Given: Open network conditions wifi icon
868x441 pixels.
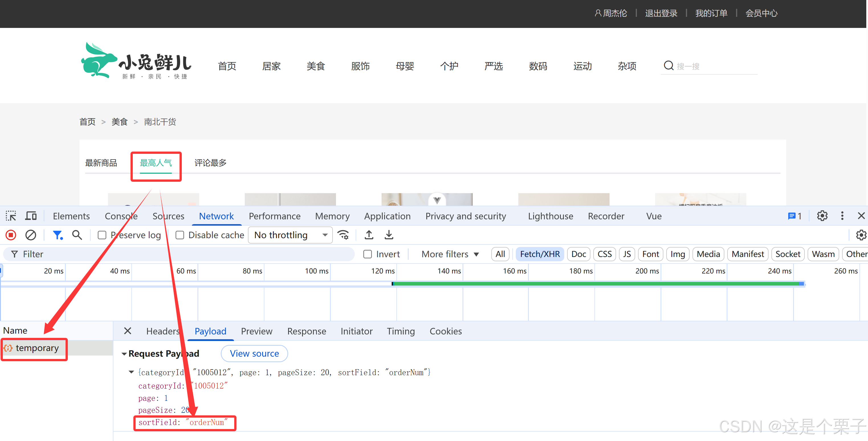Looking at the screenshot, I should [343, 235].
